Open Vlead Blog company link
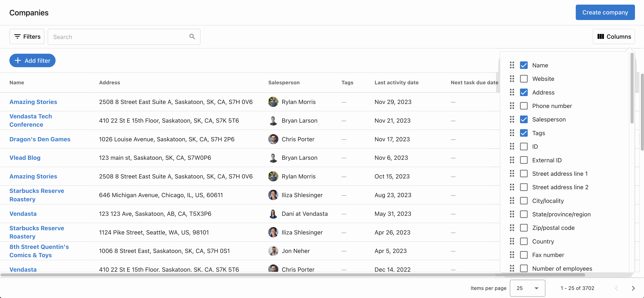Image resolution: width=644 pixels, height=298 pixels. [25, 157]
